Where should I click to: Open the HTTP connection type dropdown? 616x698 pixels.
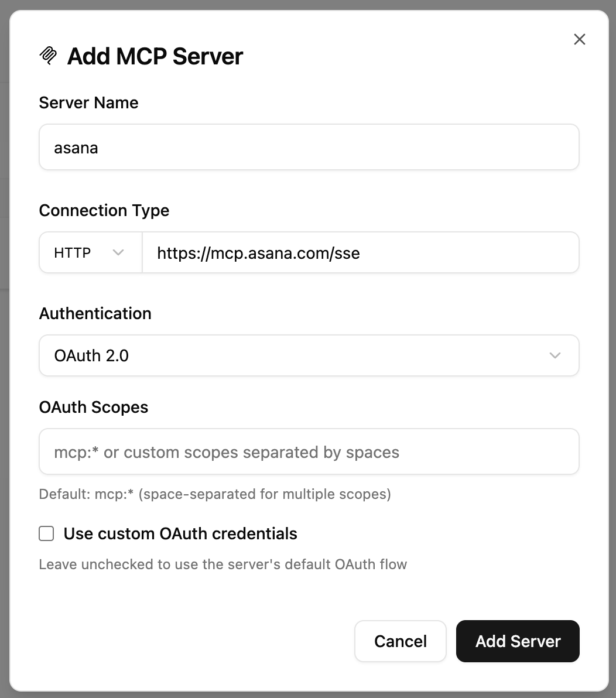pyautogui.click(x=91, y=252)
